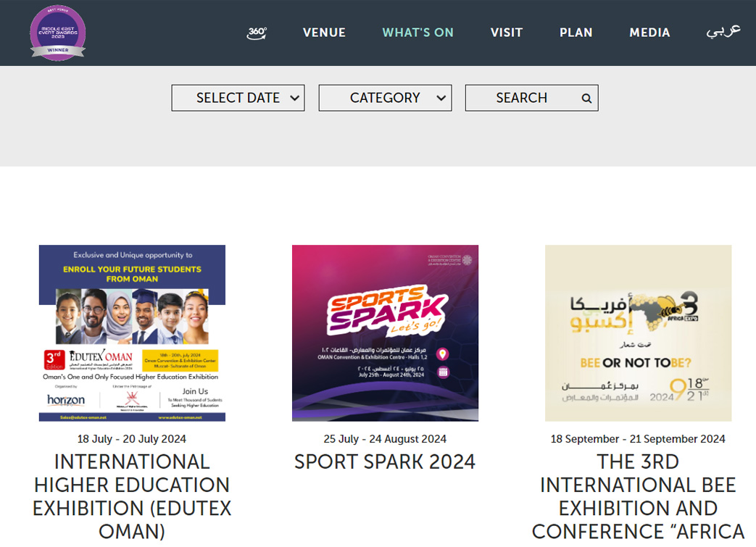Go to the PLAN menu
This screenshot has height=547, width=756.
576,33
